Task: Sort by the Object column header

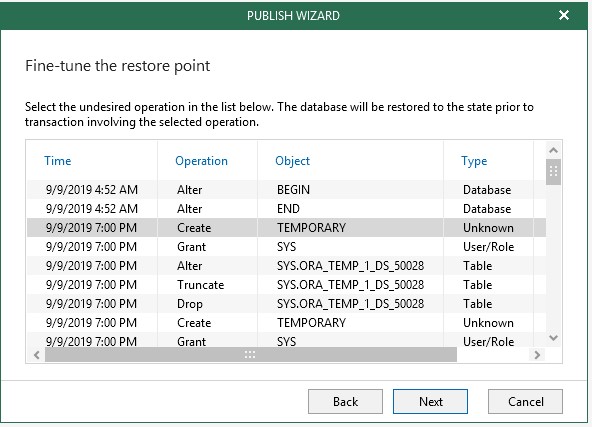Action: tap(292, 161)
